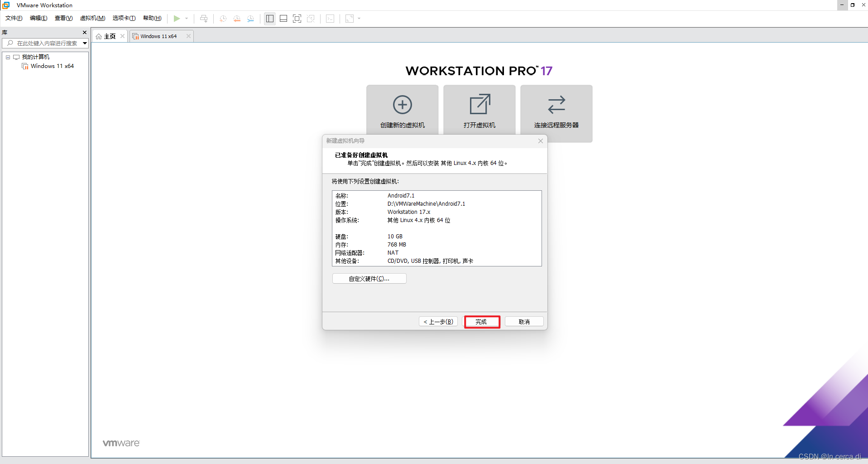This screenshot has width=868, height=464.
Task: Select Windows 11 x64 in library tree
Action: (x=52, y=66)
